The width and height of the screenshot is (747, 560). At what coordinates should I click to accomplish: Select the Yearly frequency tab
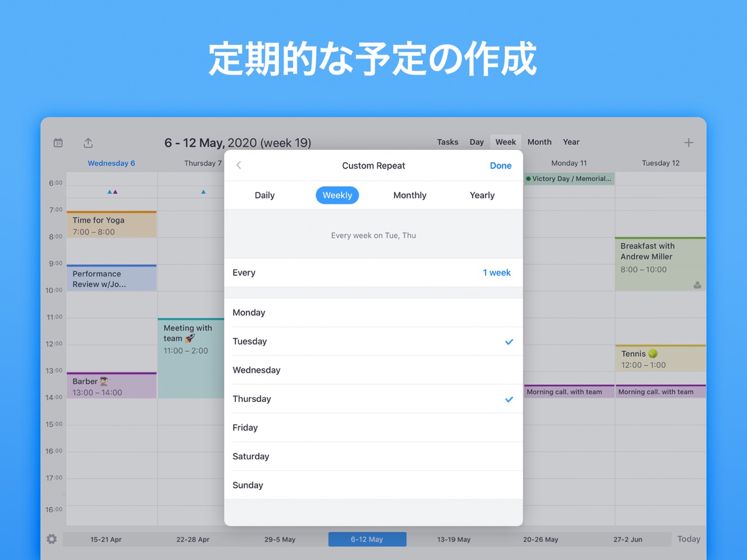click(482, 195)
